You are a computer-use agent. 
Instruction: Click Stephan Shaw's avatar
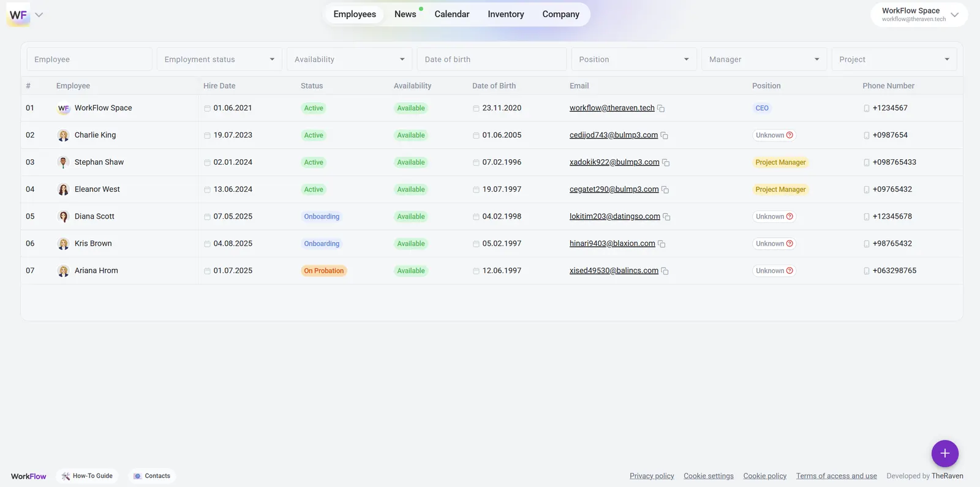(x=63, y=162)
